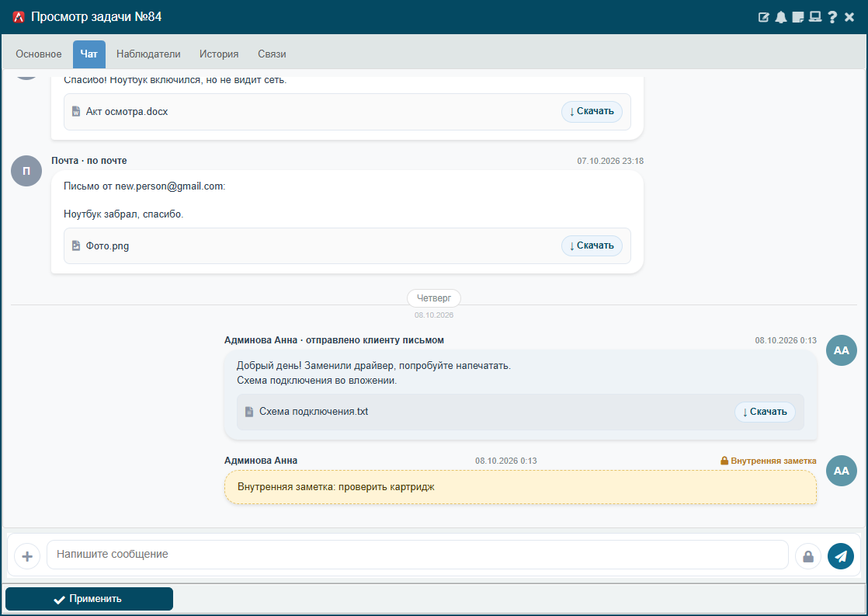The image size is (868, 616).
Task: Click the red app logo in title bar
Action: click(19, 17)
